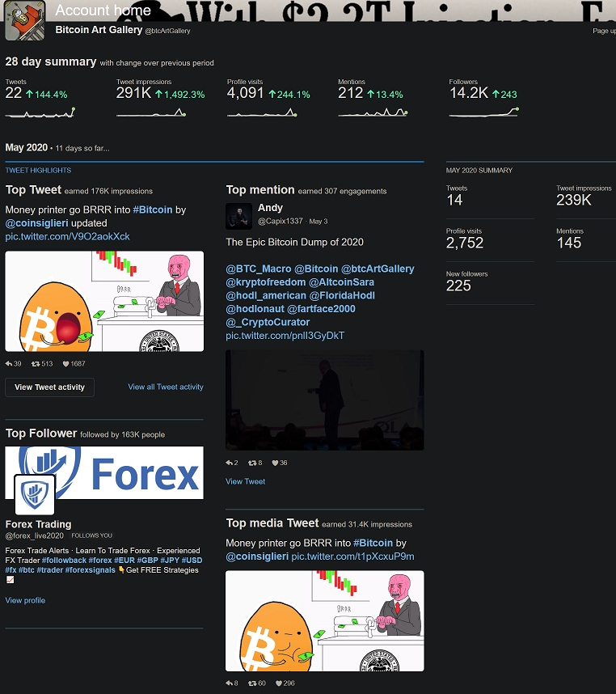616x694 pixels.
Task: Open View Tweet link under top mention
Action: (246, 481)
